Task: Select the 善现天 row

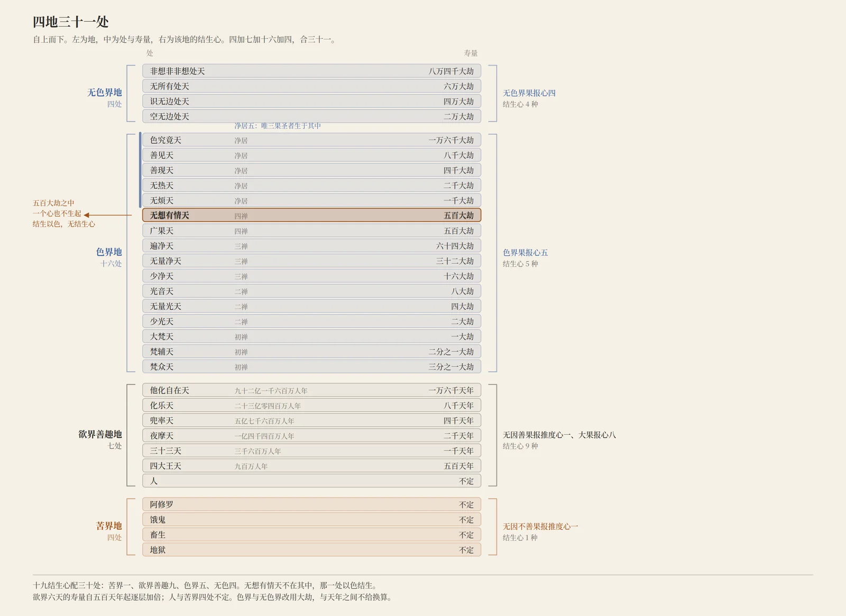Action: [311, 170]
